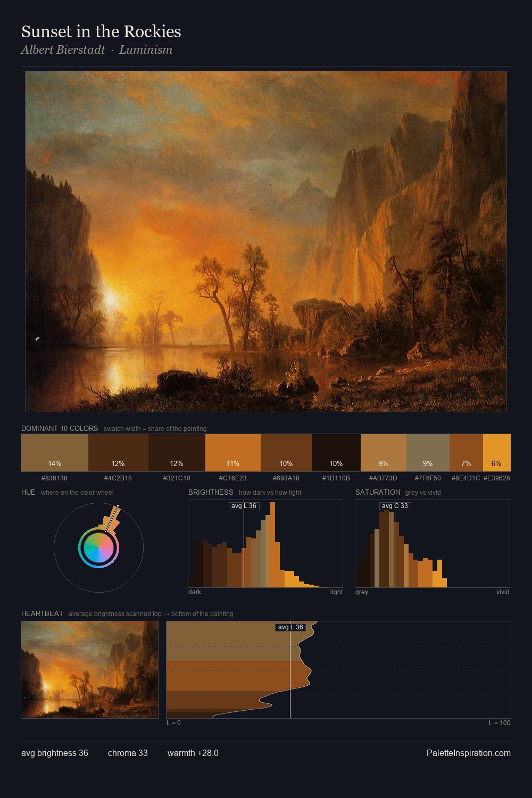The width and height of the screenshot is (532, 798).
Task: Click the BRIGHTNESS section heading
Action: point(211,492)
